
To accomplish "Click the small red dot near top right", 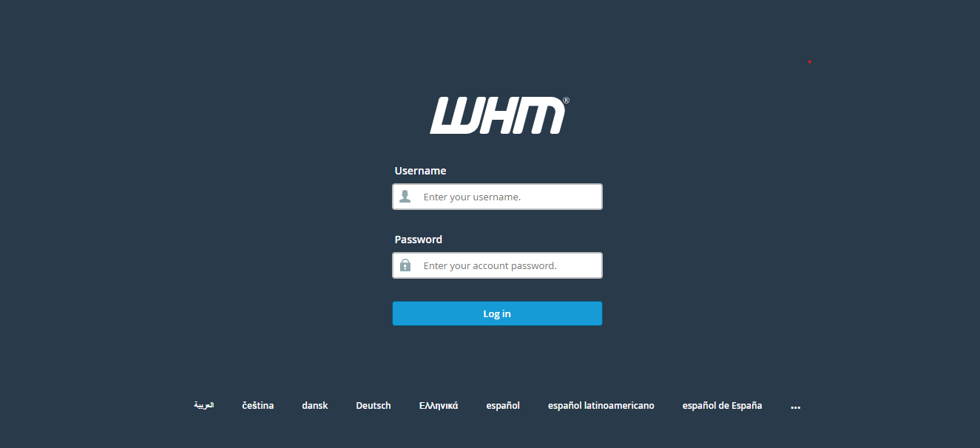I will click(x=810, y=61).
